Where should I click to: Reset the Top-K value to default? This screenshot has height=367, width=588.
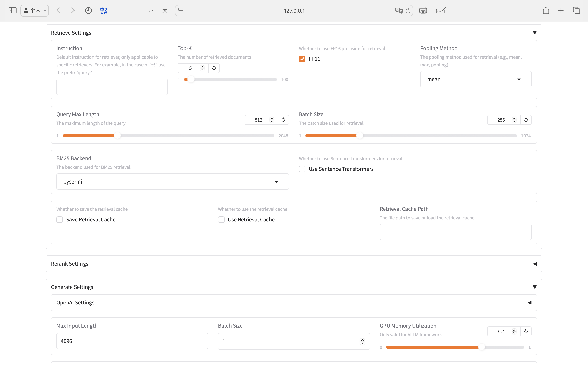tap(214, 68)
